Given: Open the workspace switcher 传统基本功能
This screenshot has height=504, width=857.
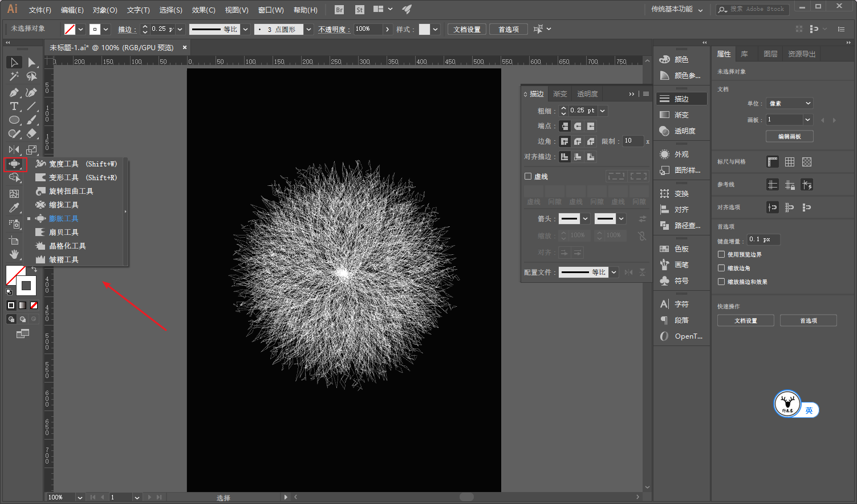Looking at the screenshot, I should tap(677, 10).
